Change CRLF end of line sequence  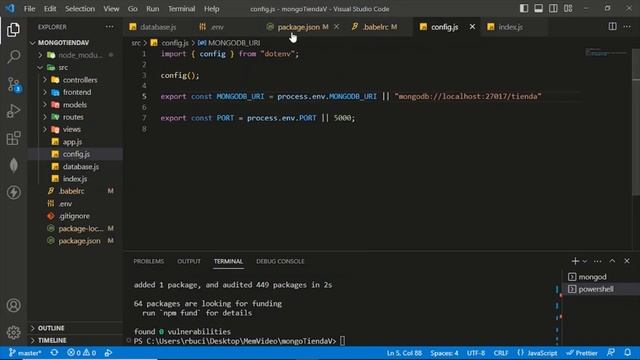(500, 353)
